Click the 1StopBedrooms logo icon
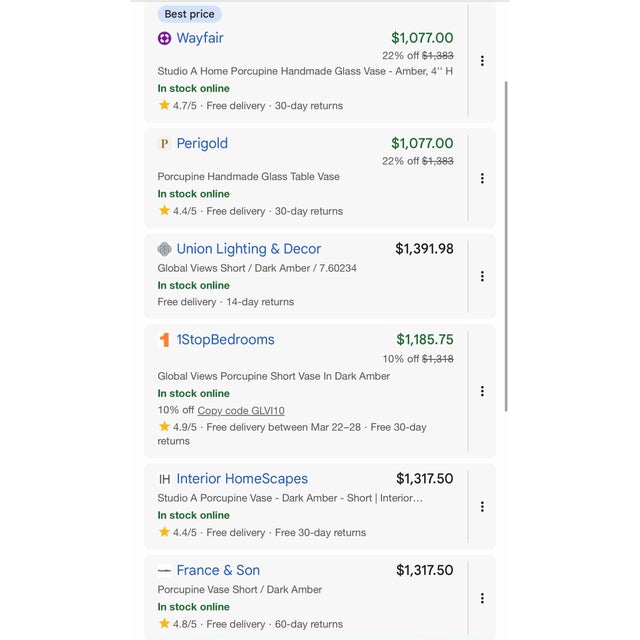The image size is (640, 640). [165, 340]
